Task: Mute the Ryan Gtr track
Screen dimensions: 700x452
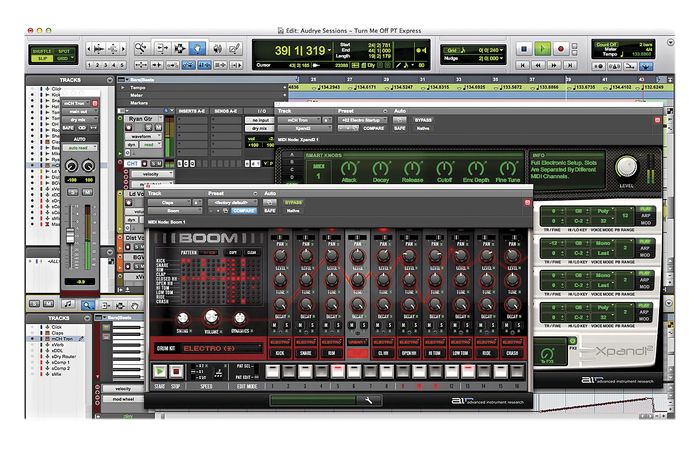Action: pos(158,128)
